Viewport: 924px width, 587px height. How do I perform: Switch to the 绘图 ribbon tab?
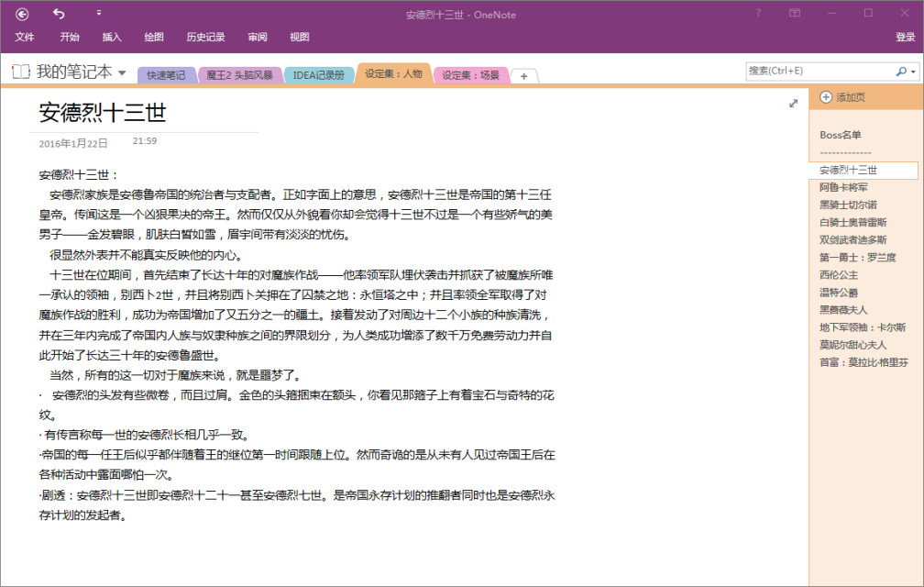153,37
